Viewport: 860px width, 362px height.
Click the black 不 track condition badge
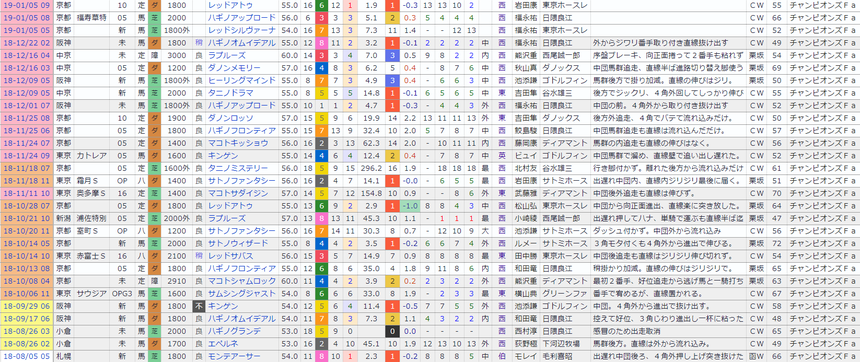click(199, 306)
